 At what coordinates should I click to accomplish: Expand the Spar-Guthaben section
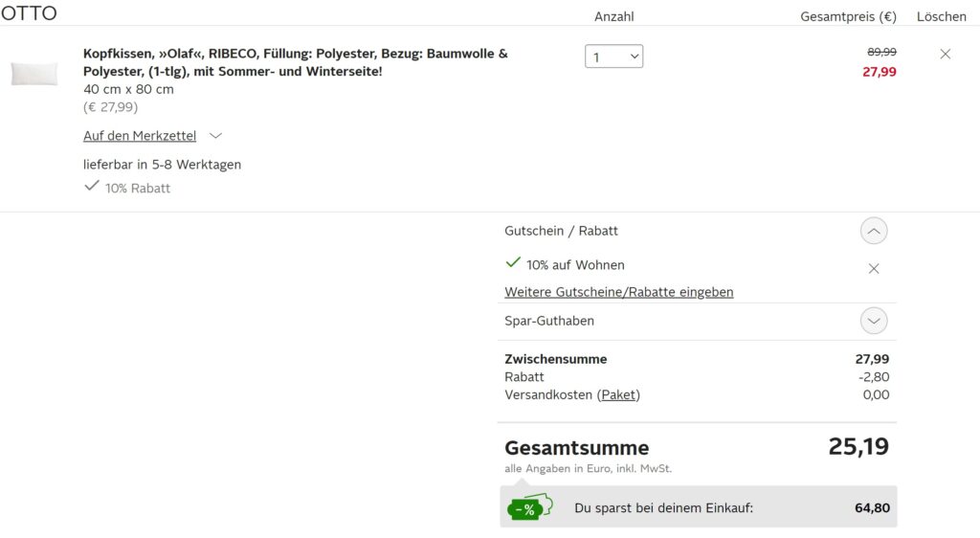point(874,322)
